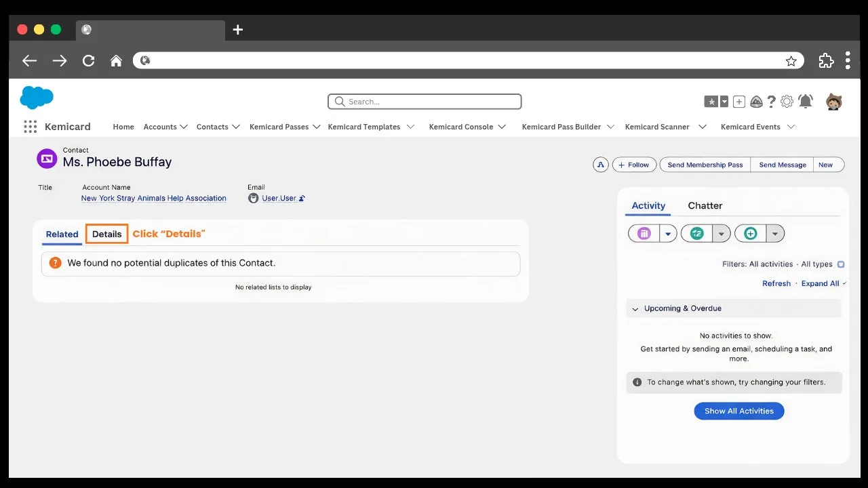The width and height of the screenshot is (868, 488).
Task: Click the browser home icon
Action: coord(116,61)
